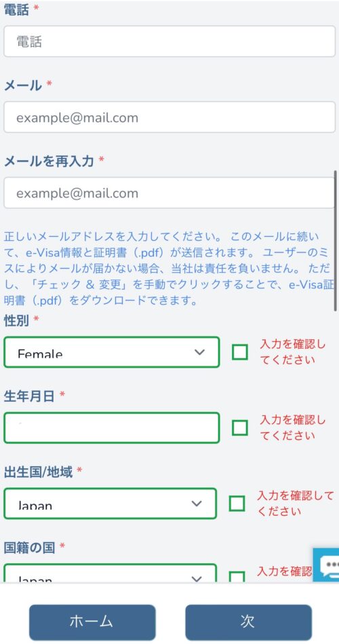Click the chevron arrow in 出生国/地域 field

pos(197,503)
